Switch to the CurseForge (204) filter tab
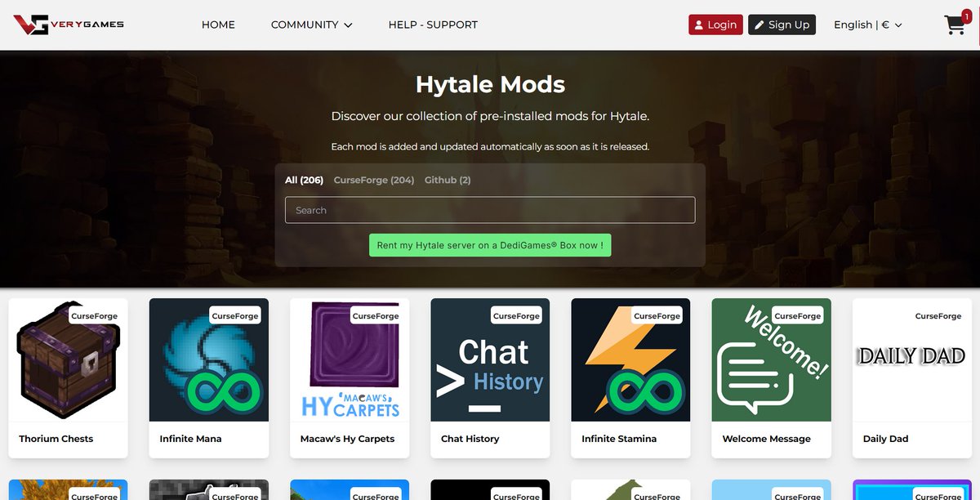Viewport: 980px width, 500px height. pos(374,180)
